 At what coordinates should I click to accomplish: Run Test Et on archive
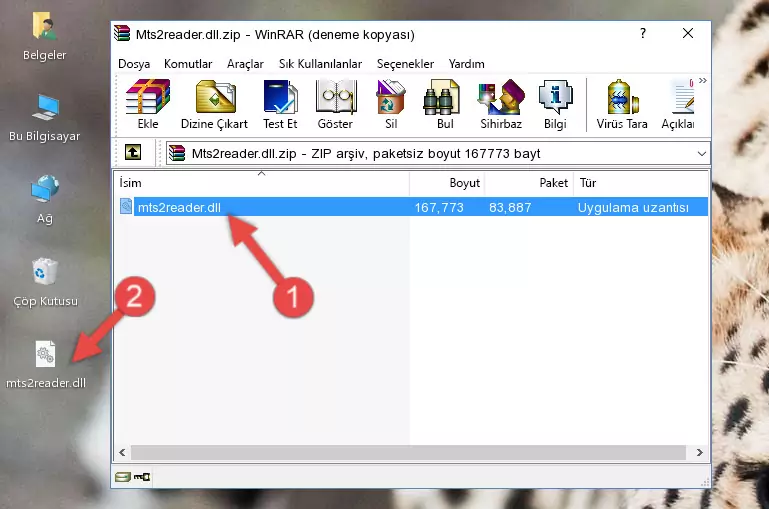(x=280, y=104)
